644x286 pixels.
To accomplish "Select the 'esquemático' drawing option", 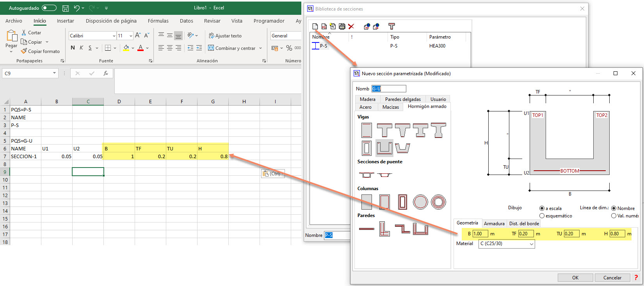I will tap(542, 216).
